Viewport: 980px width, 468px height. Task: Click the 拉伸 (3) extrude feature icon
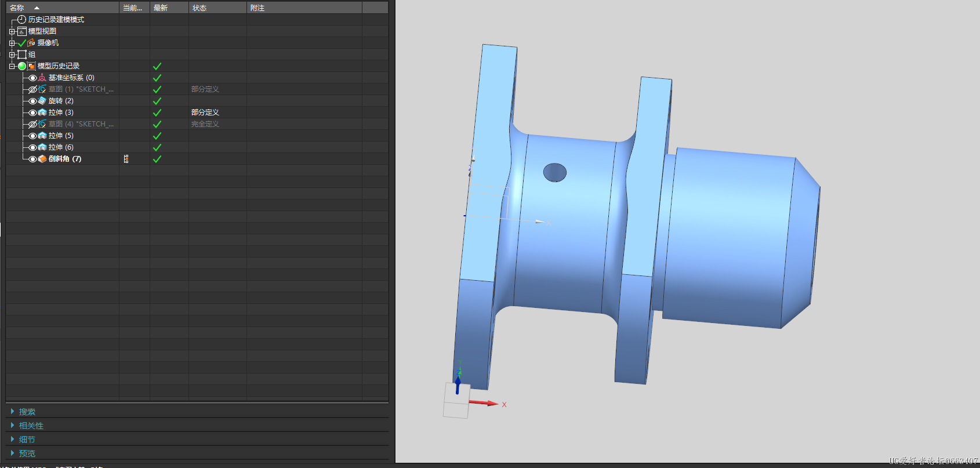pyautogui.click(x=42, y=113)
